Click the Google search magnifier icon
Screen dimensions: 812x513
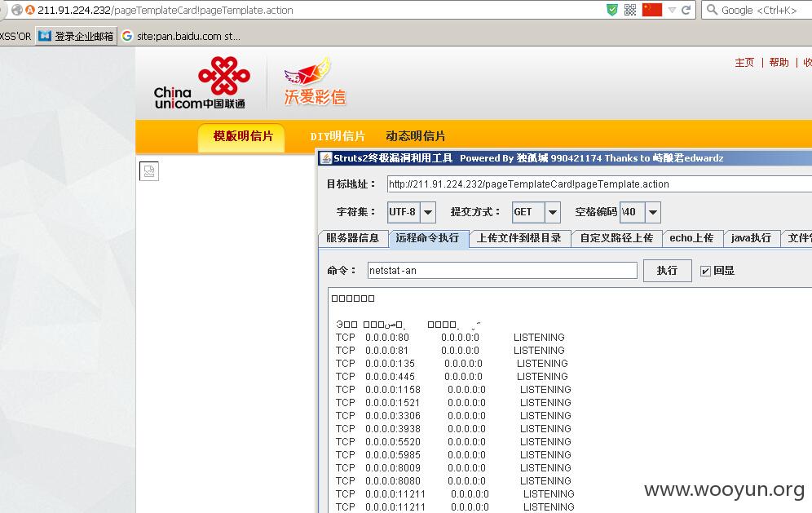(x=712, y=10)
